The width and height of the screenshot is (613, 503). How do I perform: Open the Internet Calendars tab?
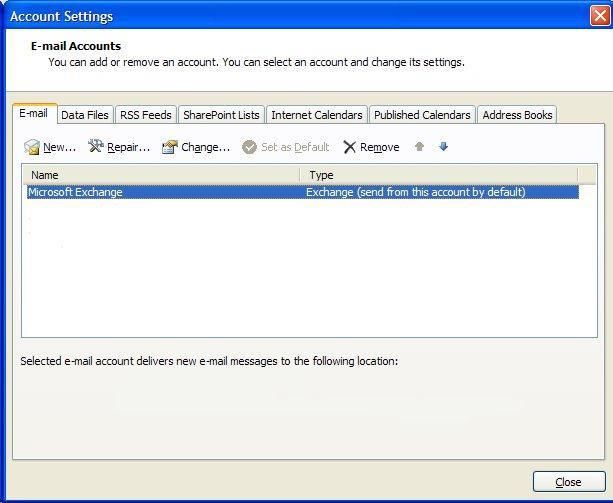click(317, 115)
